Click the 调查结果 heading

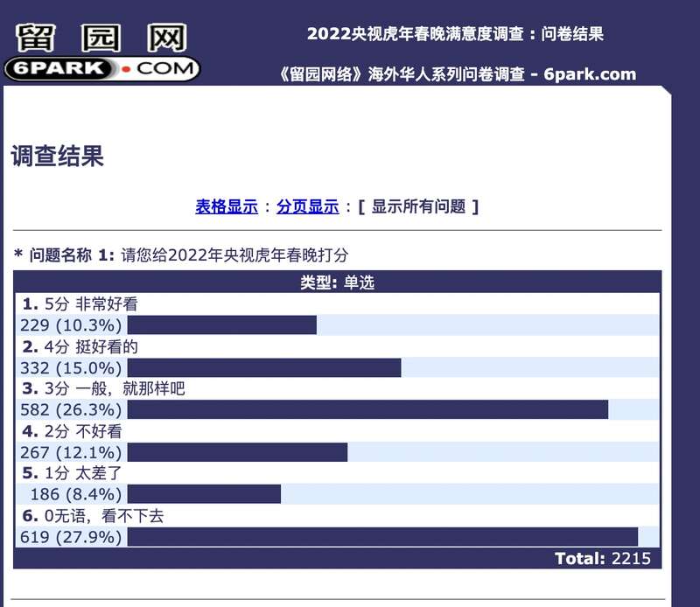tap(58, 157)
